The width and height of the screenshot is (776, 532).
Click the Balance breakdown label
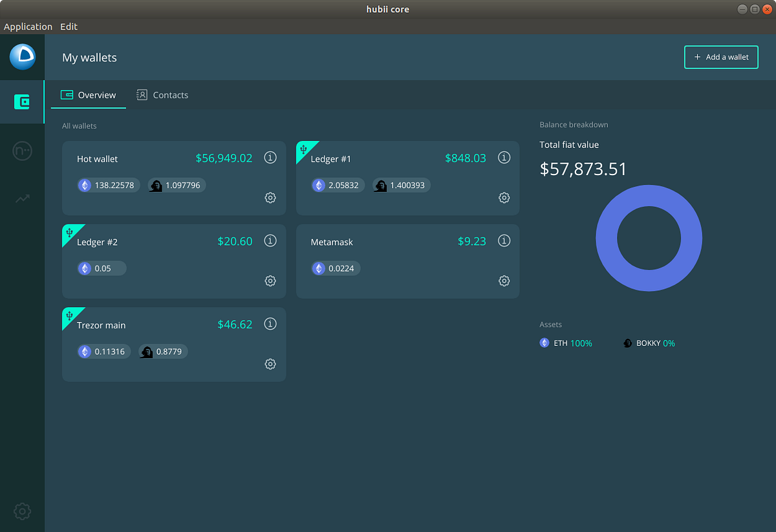tap(574, 125)
